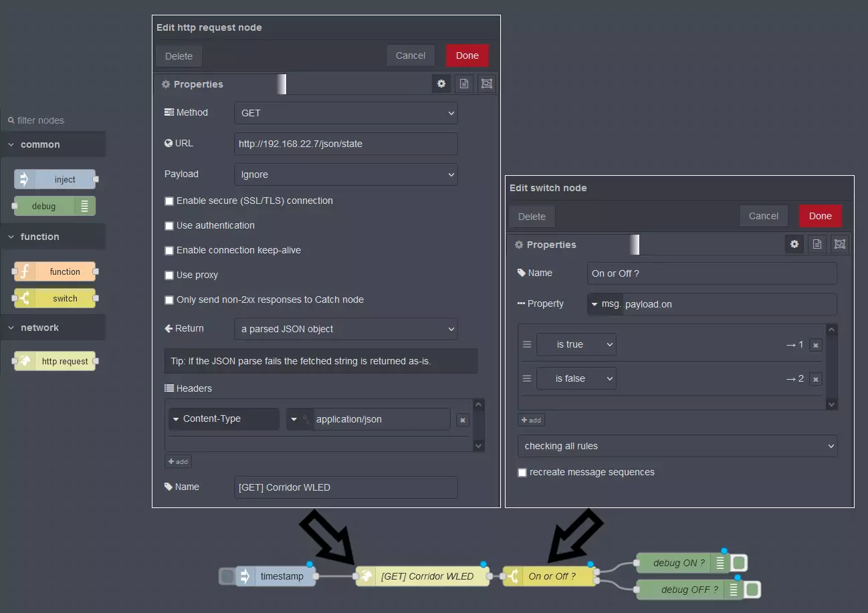The height and width of the screenshot is (613, 868).
Task: Toggle the debug ON ? node output
Action: tap(739, 563)
